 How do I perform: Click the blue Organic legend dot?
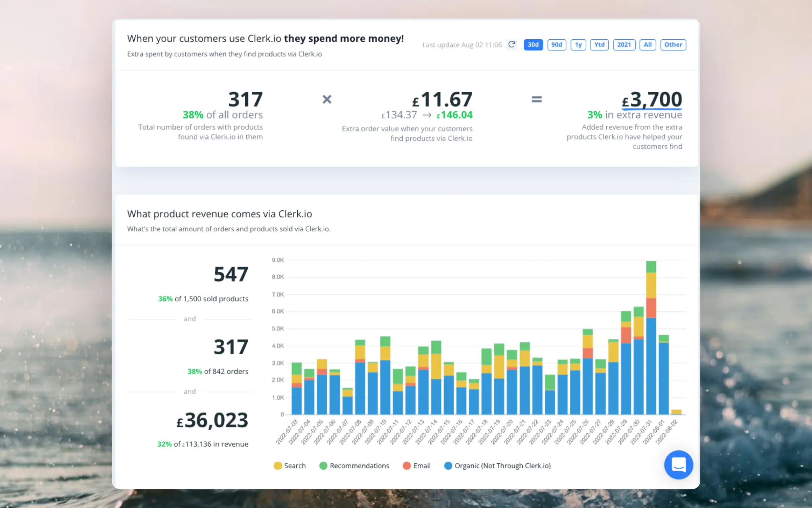tap(448, 466)
